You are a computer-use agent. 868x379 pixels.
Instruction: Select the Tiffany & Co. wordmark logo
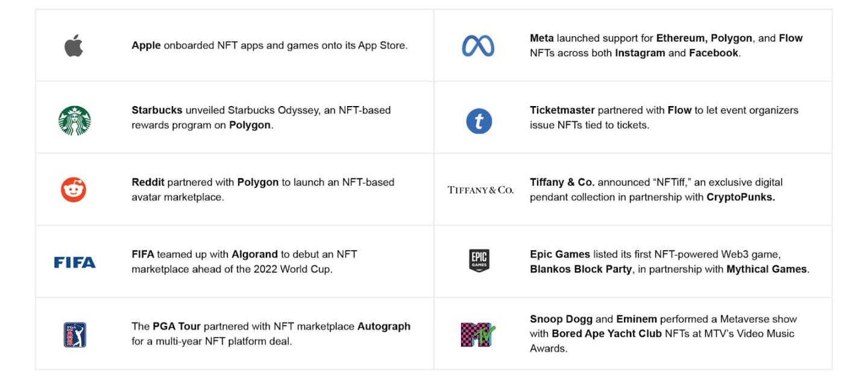click(x=480, y=190)
